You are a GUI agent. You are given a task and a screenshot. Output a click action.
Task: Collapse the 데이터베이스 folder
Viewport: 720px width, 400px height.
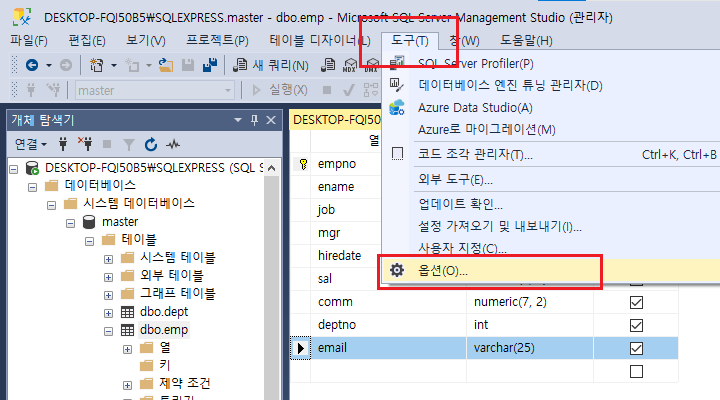32,187
